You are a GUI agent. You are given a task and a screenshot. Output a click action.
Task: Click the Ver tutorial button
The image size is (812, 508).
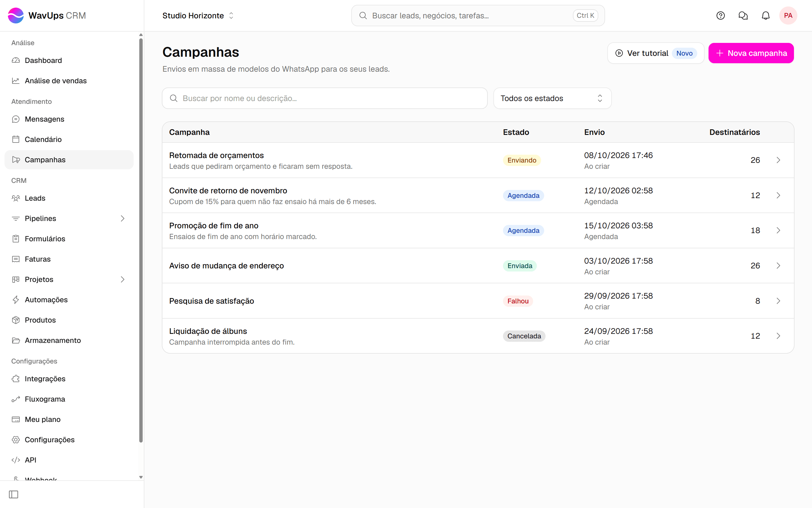(x=656, y=53)
